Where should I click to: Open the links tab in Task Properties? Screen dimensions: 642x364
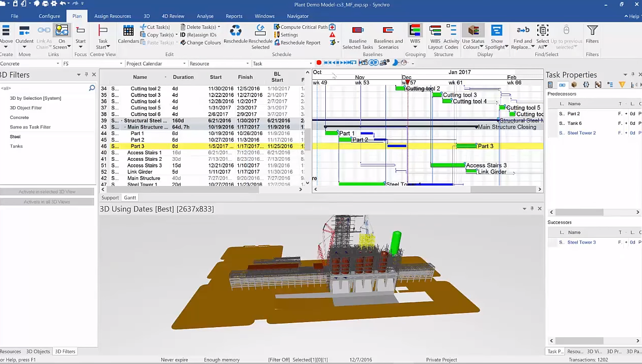click(562, 84)
